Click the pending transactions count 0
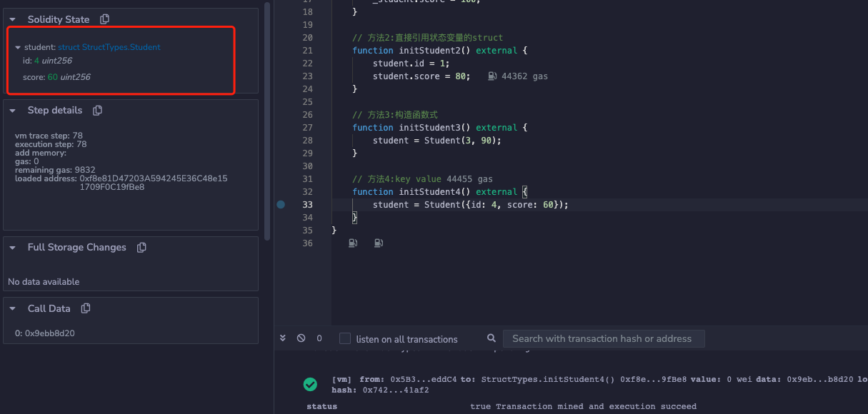868x414 pixels. [x=319, y=339]
